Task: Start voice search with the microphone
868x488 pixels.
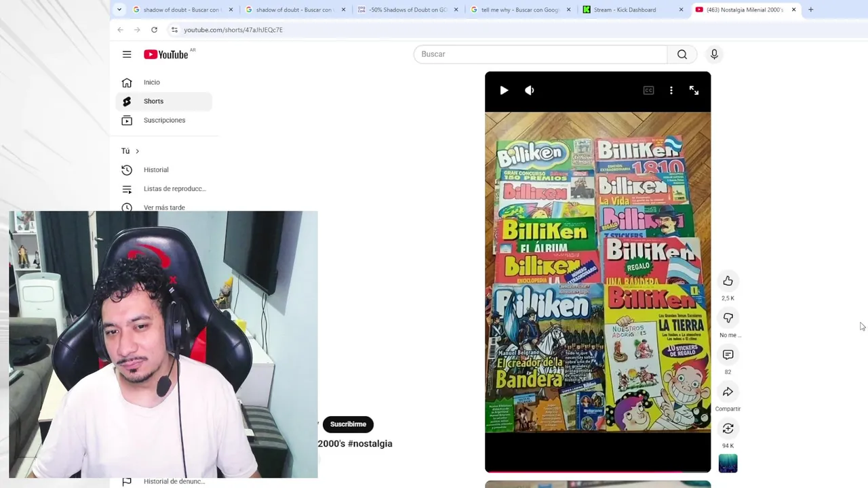Action: tap(714, 54)
